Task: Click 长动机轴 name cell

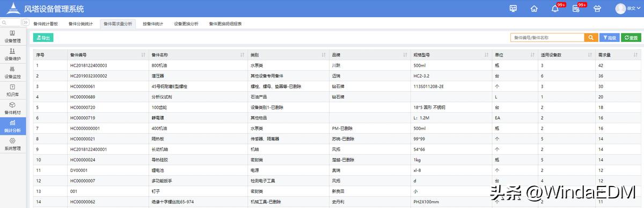Action: pyautogui.click(x=160, y=149)
